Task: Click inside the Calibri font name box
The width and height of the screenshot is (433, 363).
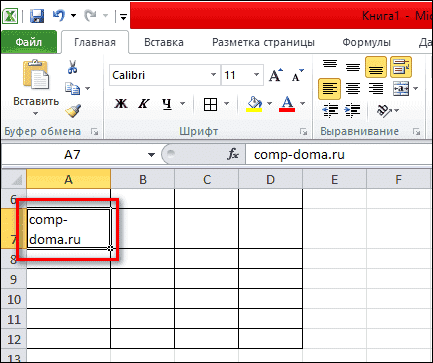Action: pos(159,75)
